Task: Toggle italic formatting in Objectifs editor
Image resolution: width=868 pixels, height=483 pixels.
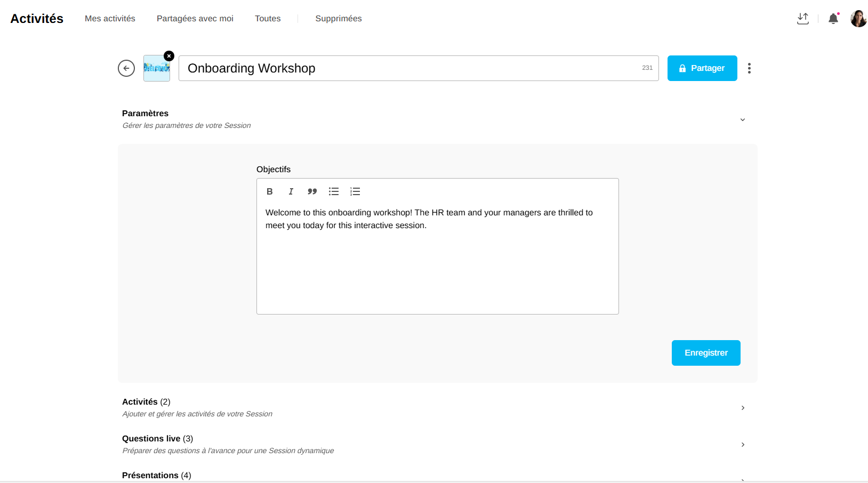Action: pos(291,191)
